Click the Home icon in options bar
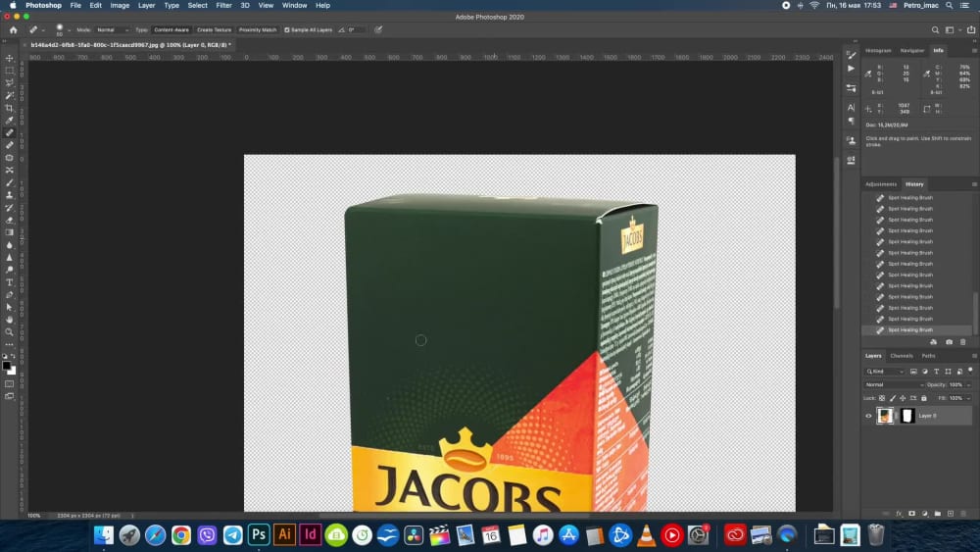 (13, 29)
